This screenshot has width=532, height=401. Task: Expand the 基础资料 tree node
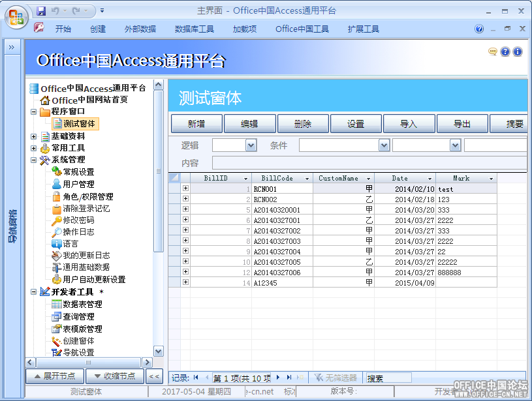coord(33,136)
